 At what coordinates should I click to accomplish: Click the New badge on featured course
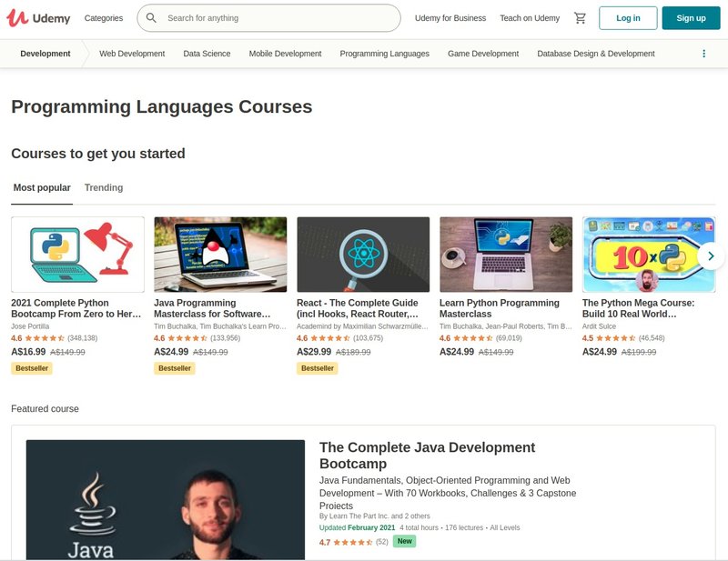tap(404, 541)
